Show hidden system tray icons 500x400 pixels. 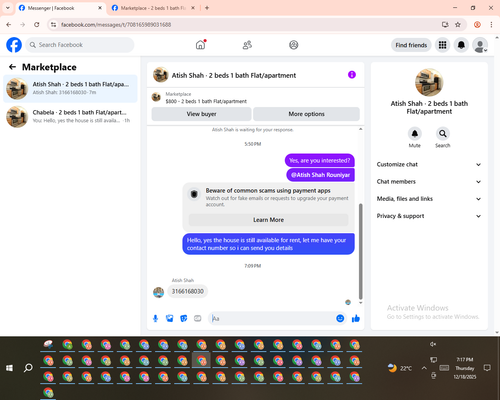pos(424,368)
